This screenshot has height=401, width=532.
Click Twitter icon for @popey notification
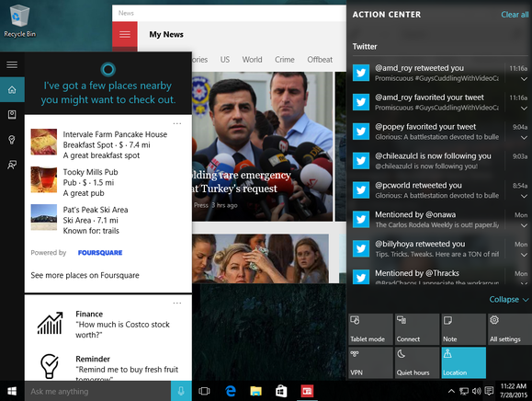[x=361, y=132]
